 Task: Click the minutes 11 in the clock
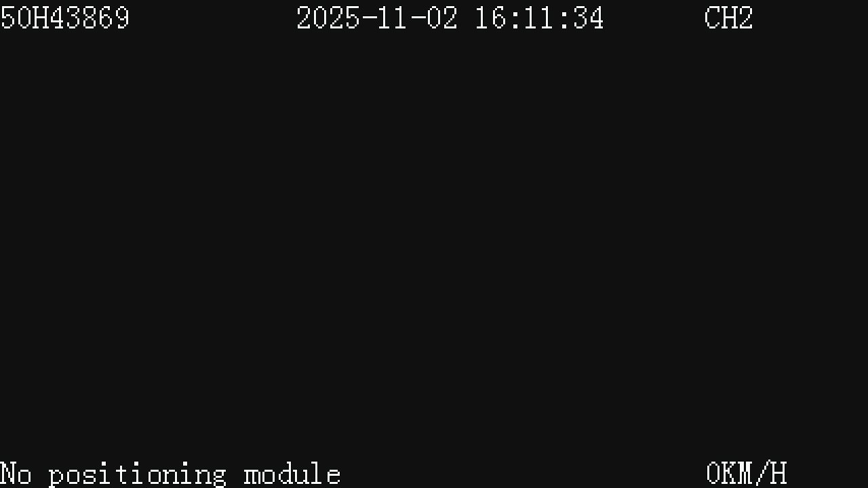click(x=540, y=18)
